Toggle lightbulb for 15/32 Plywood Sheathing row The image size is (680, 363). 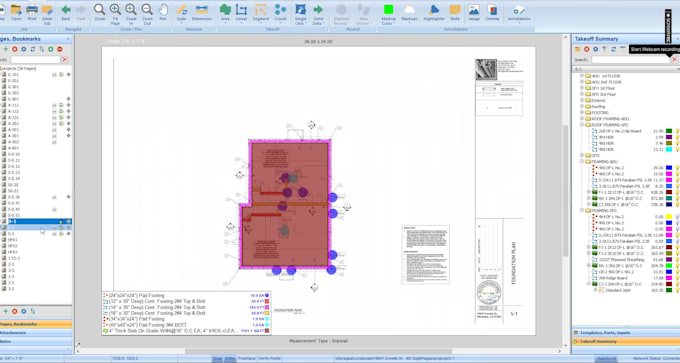point(677,259)
